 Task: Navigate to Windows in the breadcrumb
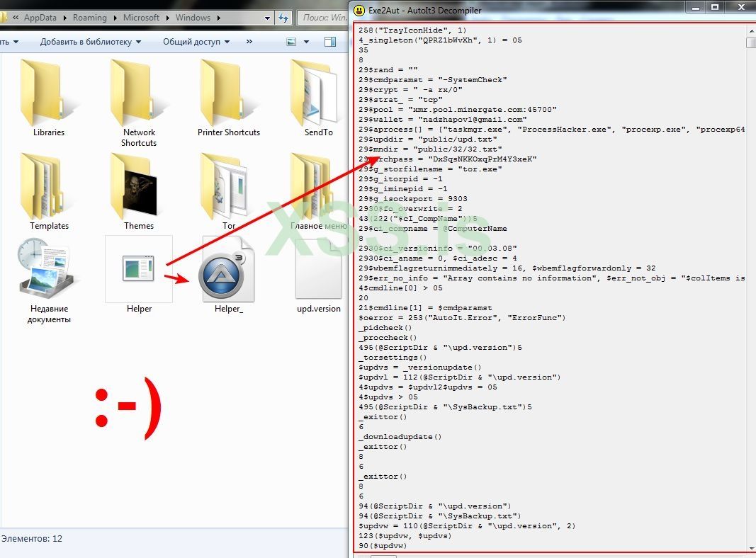click(x=193, y=17)
